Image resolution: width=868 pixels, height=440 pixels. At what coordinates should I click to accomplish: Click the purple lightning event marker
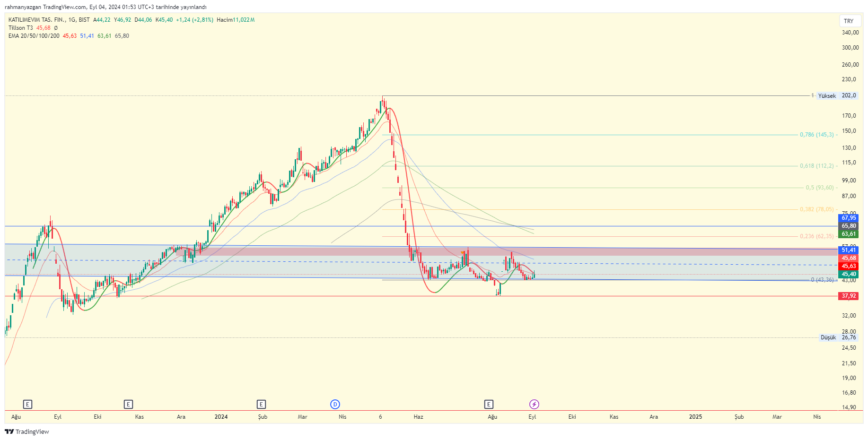(x=534, y=404)
